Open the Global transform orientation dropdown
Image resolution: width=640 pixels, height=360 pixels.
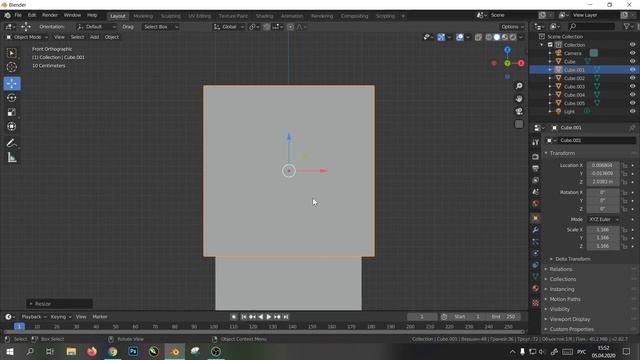[229, 27]
